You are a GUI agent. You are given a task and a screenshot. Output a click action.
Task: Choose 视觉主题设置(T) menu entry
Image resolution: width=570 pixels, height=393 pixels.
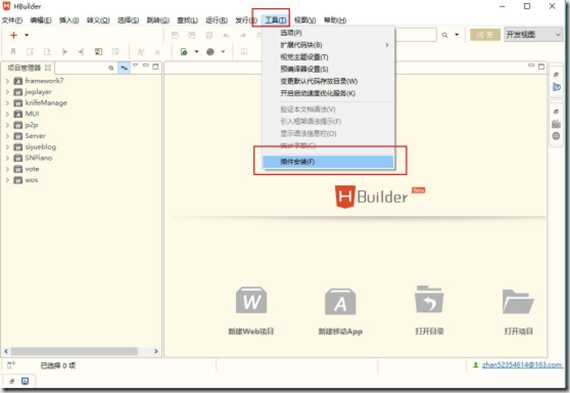coord(328,57)
